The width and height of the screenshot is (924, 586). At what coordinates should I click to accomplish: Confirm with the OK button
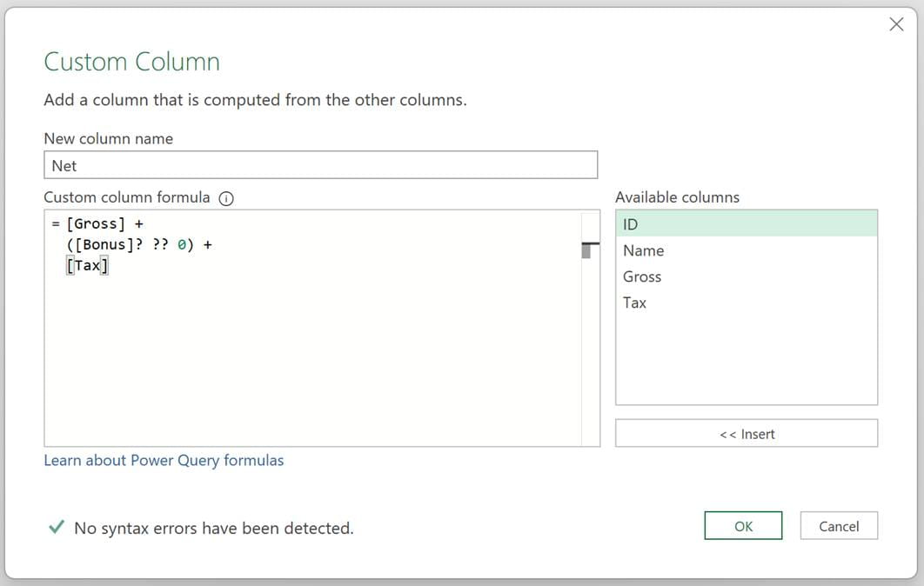743,525
